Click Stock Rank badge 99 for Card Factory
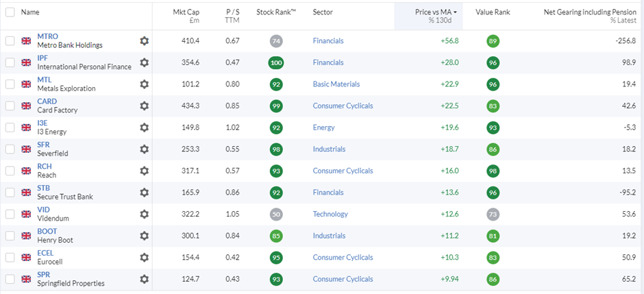The height and width of the screenshot is (294, 644). [276, 106]
